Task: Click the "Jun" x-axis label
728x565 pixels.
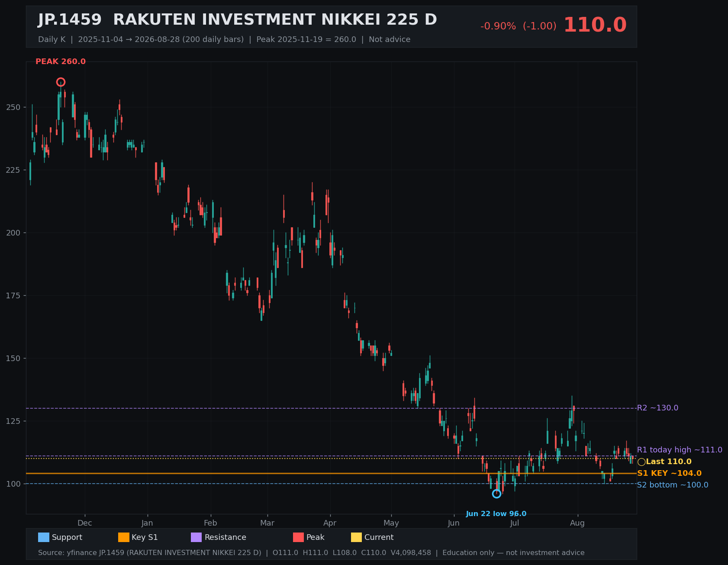Action: pyautogui.click(x=454, y=523)
